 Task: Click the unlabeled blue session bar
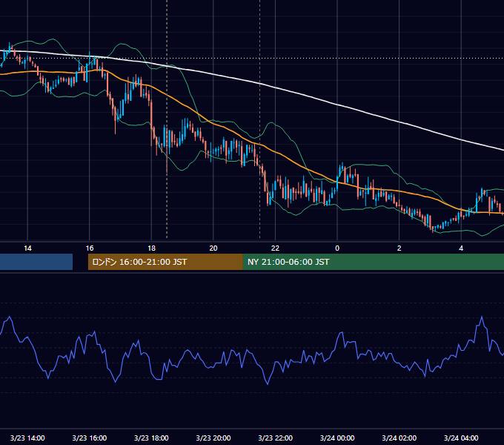click(36, 262)
